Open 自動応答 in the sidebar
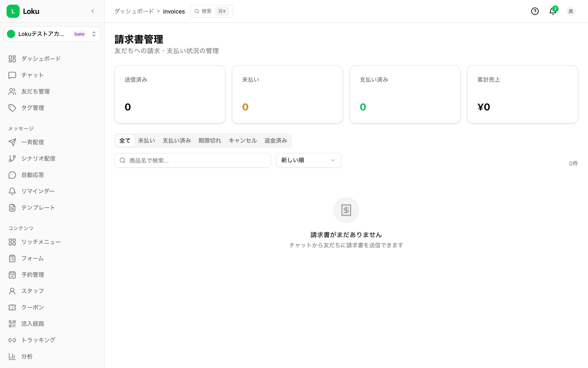The width and height of the screenshot is (588, 368). tap(52, 175)
